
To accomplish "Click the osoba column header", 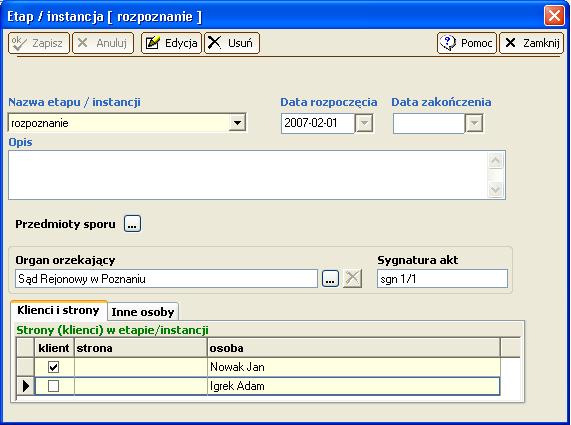I will (x=354, y=348).
